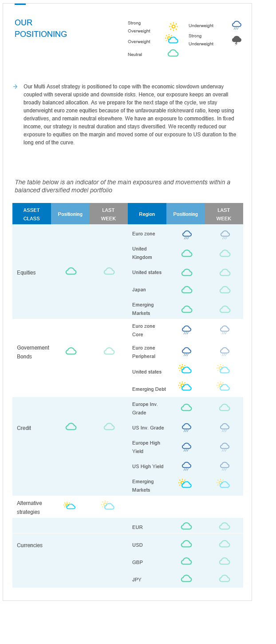276x644 pixels.
Task: Click Credit asset class Last Week cloud icon
Action: pyautogui.click(x=109, y=427)
